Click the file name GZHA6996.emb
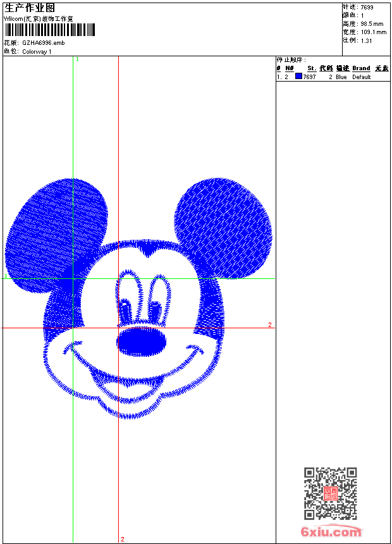 click(x=43, y=43)
